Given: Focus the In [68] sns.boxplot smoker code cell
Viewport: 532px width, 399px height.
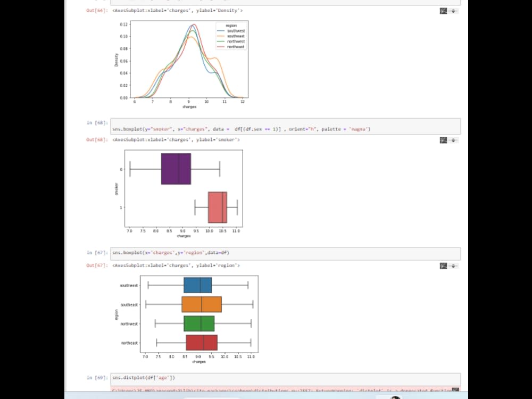Looking at the screenshot, I should [x=285, y=126].
